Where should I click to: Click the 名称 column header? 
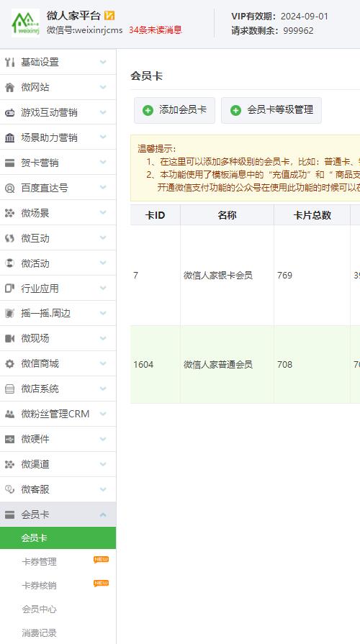(x=227, y=215)
